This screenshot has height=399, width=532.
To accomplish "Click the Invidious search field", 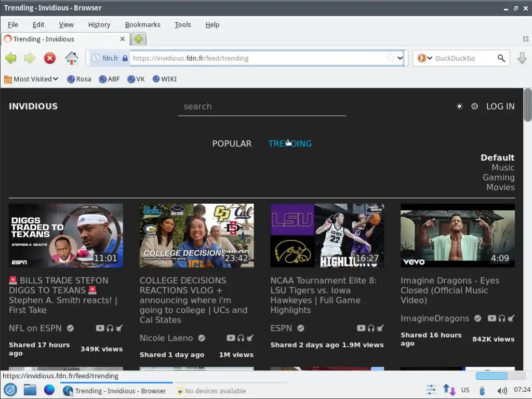I will point(262,107).
